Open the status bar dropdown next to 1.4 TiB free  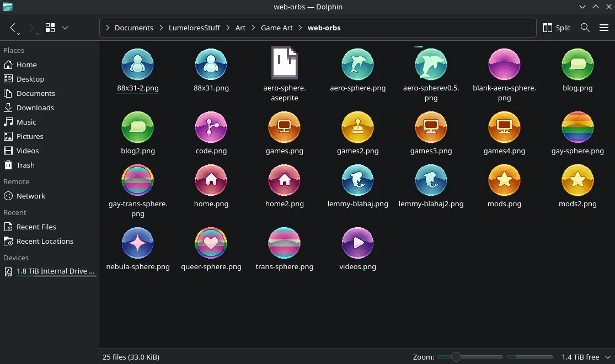point(607,357)
